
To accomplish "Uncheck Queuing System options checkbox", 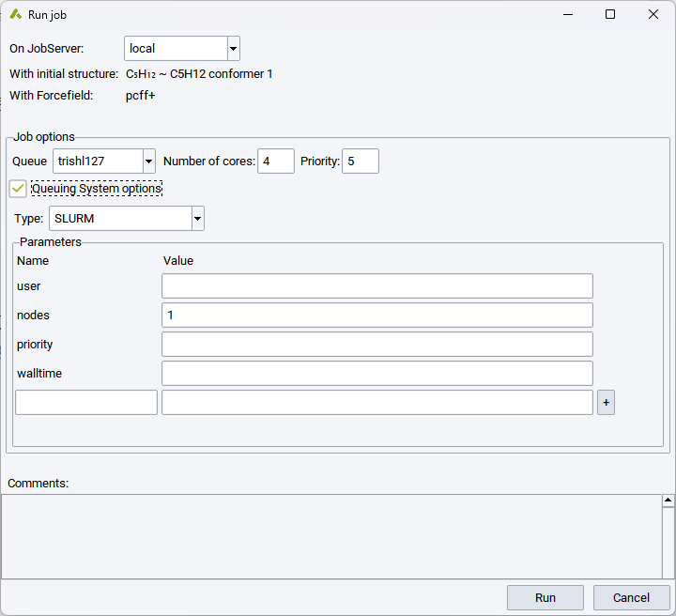I will (x=18, y=189).
